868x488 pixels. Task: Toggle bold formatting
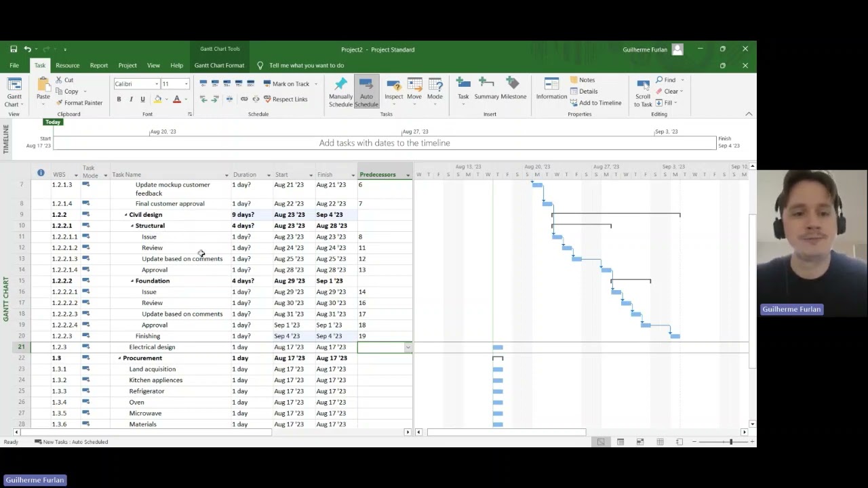click(x=119, y=99)
